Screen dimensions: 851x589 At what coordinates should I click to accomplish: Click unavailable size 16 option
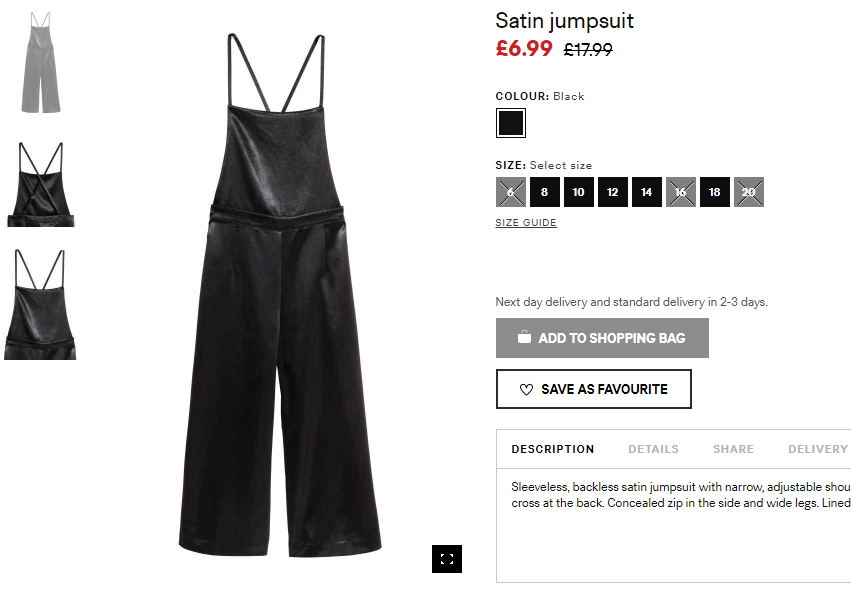click(681, 192)
